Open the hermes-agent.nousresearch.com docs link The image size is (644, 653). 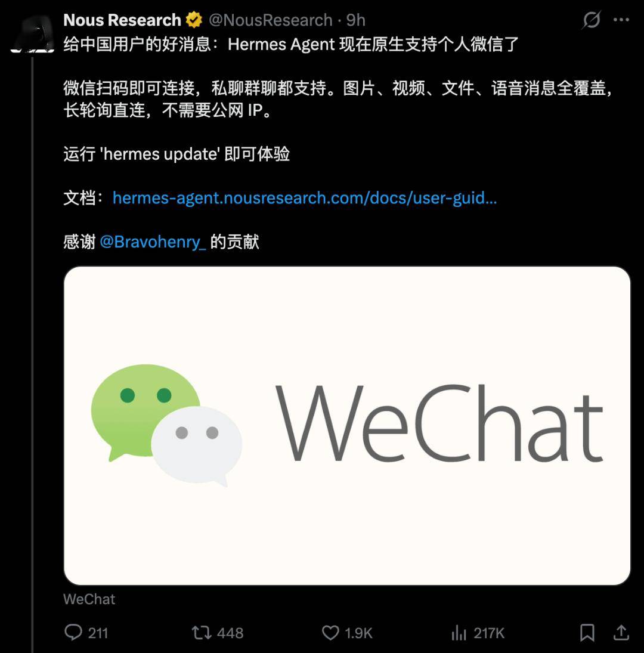coord(305,198)
